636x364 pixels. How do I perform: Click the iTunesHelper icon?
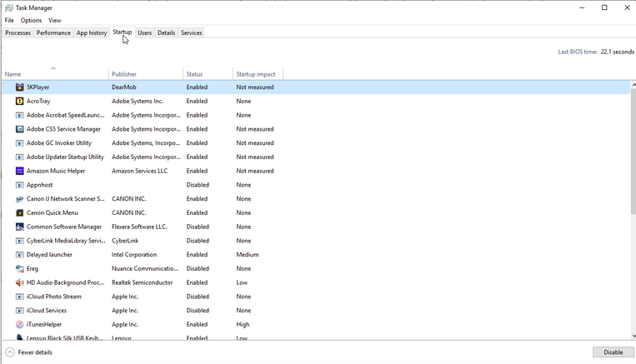coord(19,325)
